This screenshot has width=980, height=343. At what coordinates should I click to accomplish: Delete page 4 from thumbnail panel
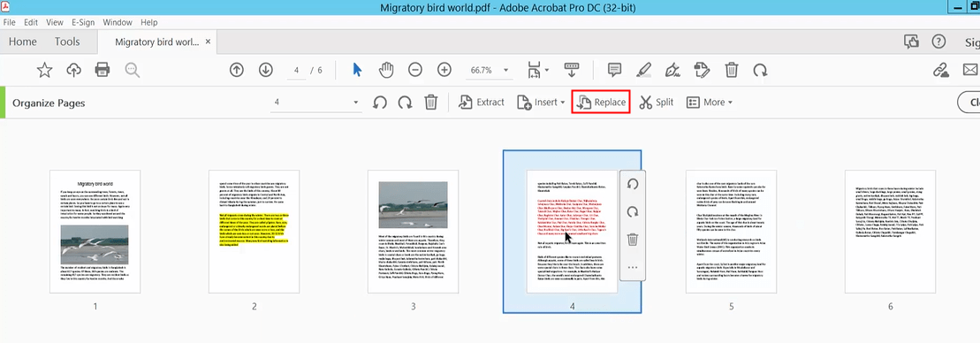(x=633, y=240)
